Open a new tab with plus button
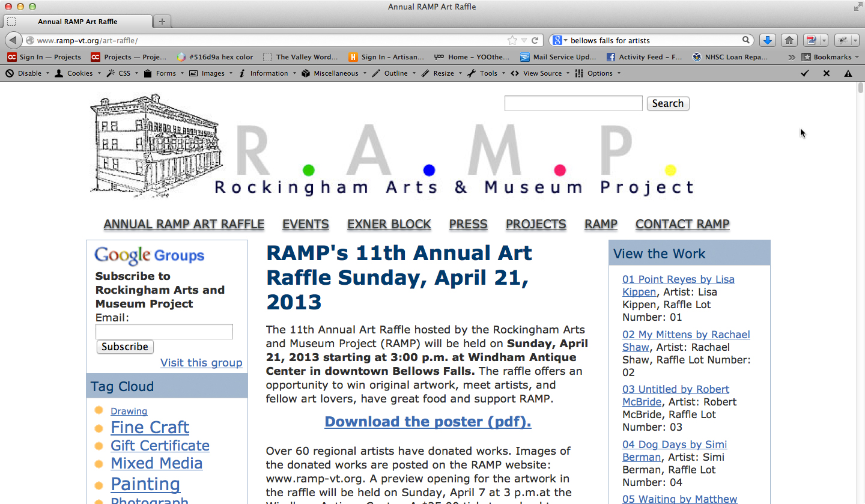This screenshot has width=865, height=504. click(x=162, y=22)
